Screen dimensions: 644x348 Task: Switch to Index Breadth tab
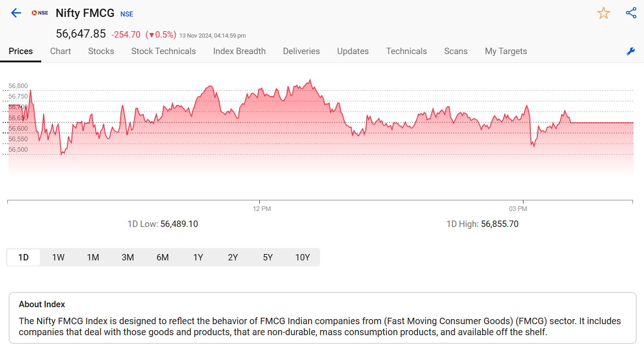tap(239, 51)
